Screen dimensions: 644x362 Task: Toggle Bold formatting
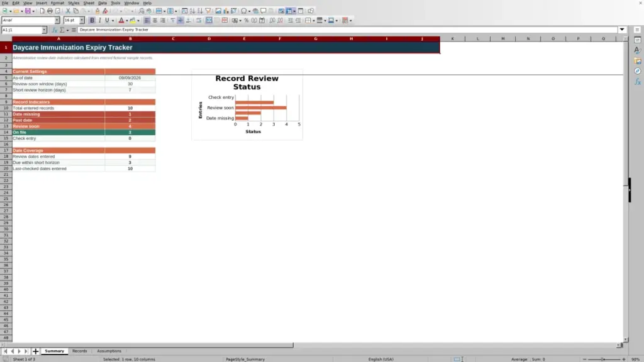(92, 21)
